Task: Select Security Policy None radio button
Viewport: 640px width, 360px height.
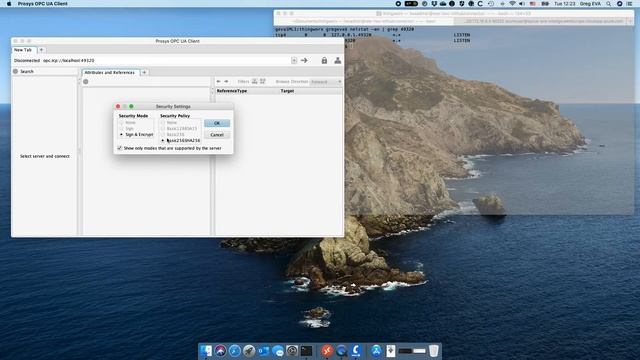Action: [x=163, y=122]
